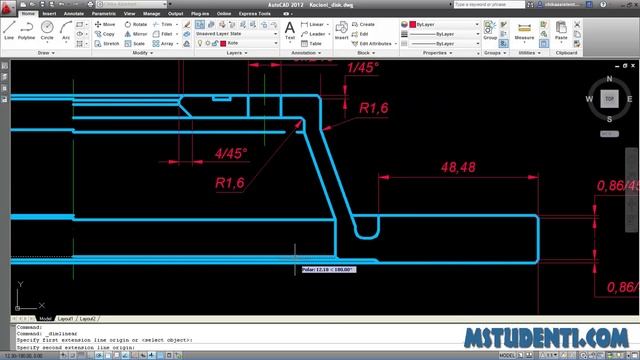640x360 pixels.
Task: Click the MODEL button in status bar
Action: point(507,356)
